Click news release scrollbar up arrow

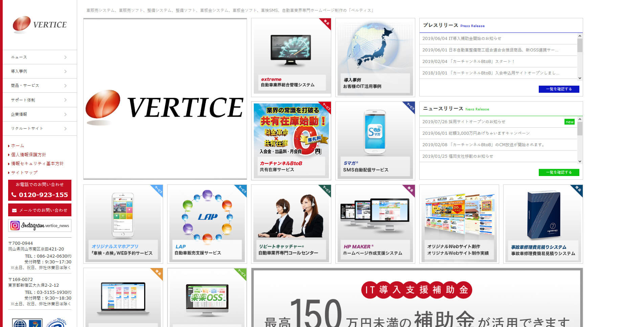tap(580, 119)
